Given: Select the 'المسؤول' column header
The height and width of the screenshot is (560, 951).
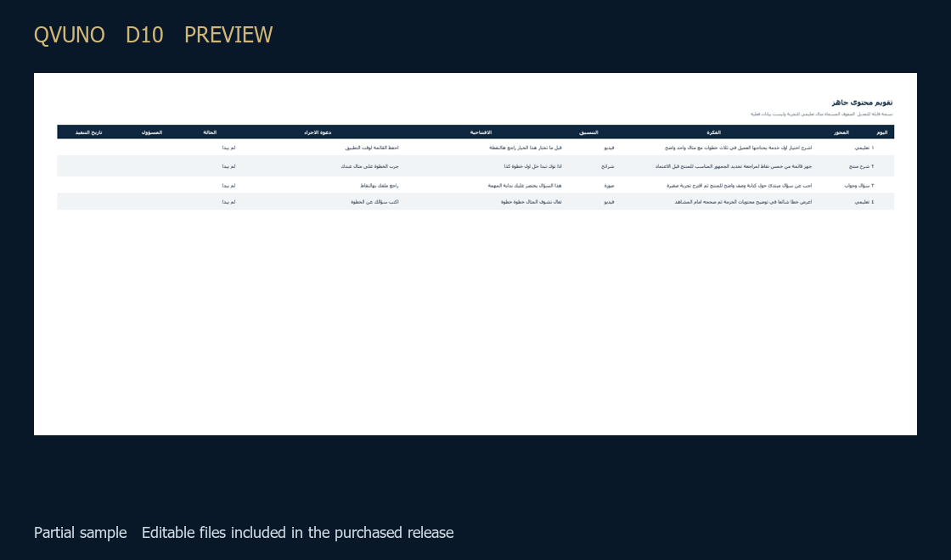Looking at the screenshot, I should tap(152, 132).
